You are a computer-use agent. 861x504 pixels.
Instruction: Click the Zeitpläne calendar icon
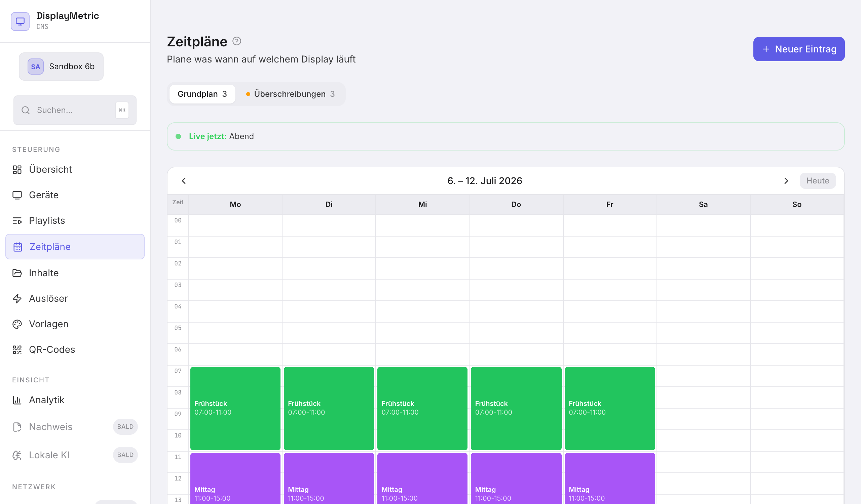tap(18, 247)
